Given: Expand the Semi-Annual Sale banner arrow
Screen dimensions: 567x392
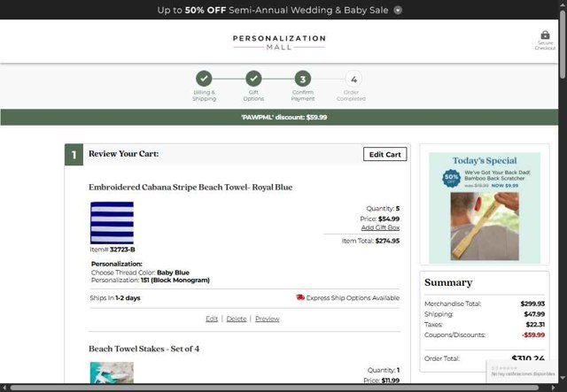Looking at the screenshot, I should click(398, 10).
